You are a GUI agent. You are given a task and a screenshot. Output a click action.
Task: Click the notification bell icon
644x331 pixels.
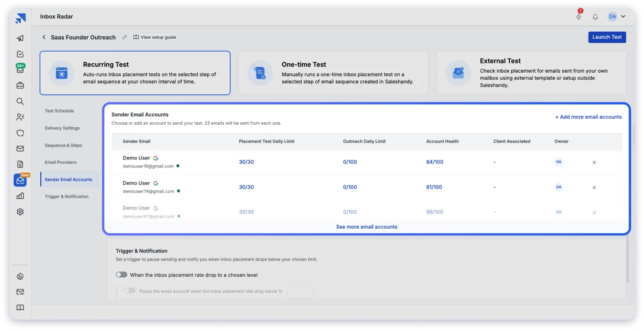coord(595,17)
